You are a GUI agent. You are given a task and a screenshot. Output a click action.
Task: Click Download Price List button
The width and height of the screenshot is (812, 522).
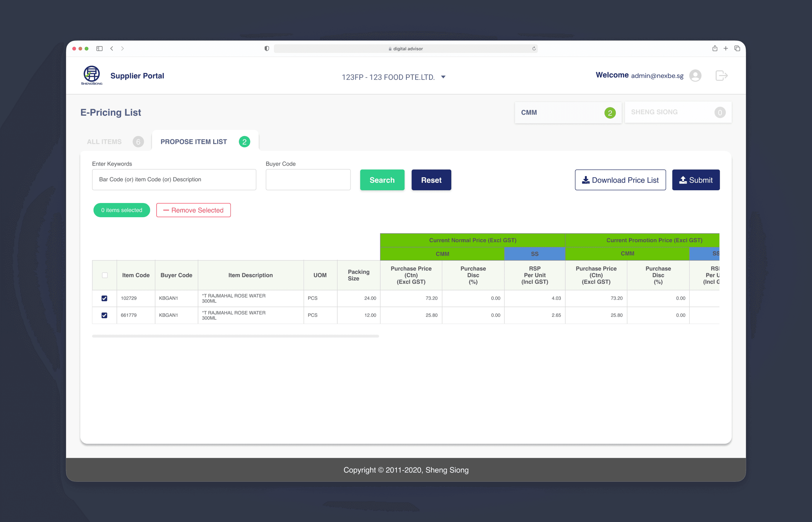(x=620, y=180)
